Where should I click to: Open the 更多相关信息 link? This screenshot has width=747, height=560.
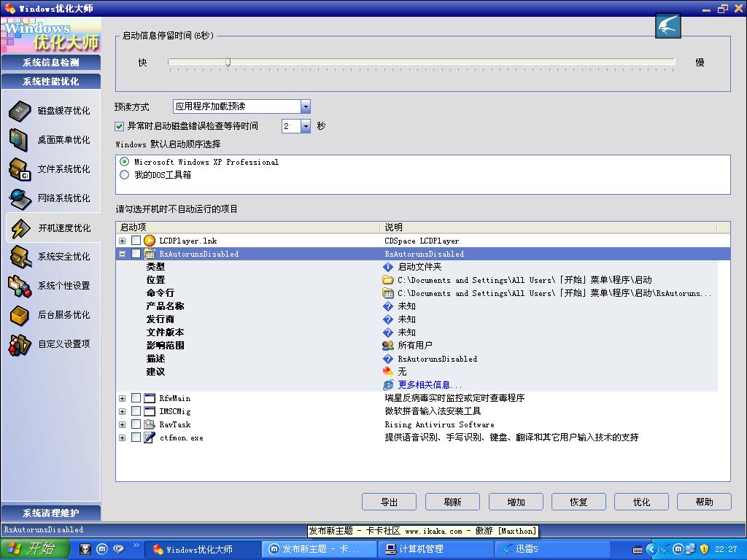coord(429,385)
